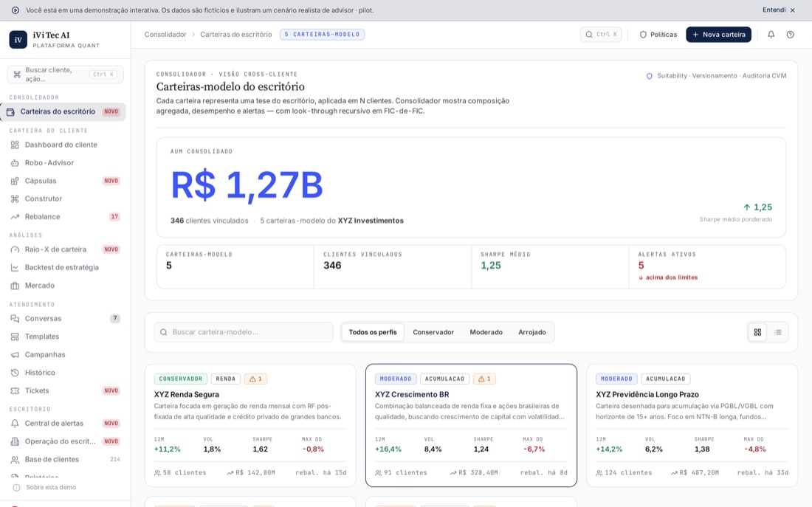The width and height of the screenshot is (812, 507).
Task: Click the Nova carteira button
Action: (718, 35)
